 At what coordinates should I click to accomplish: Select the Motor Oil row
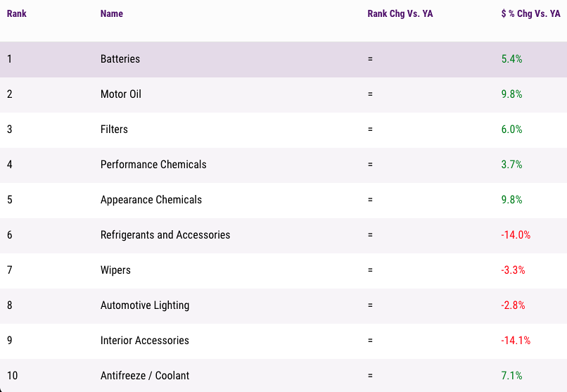283,95
